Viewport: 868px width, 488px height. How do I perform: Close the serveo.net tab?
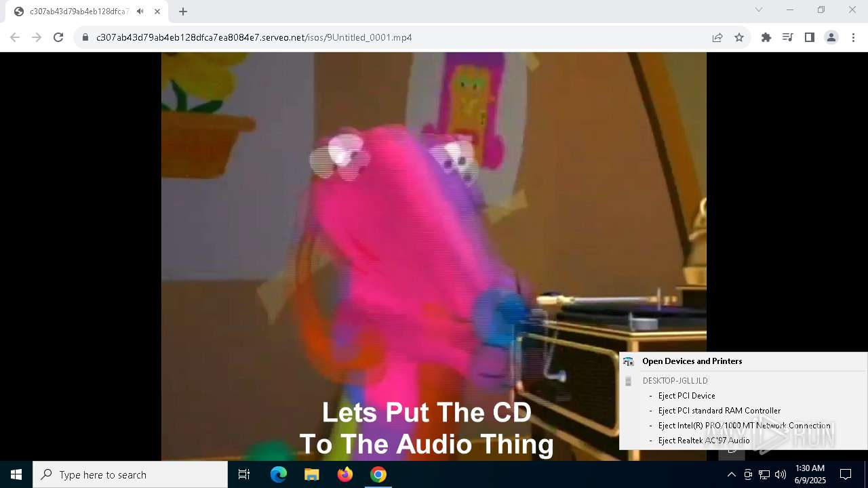pyautogui.click(x=157, y=12)
